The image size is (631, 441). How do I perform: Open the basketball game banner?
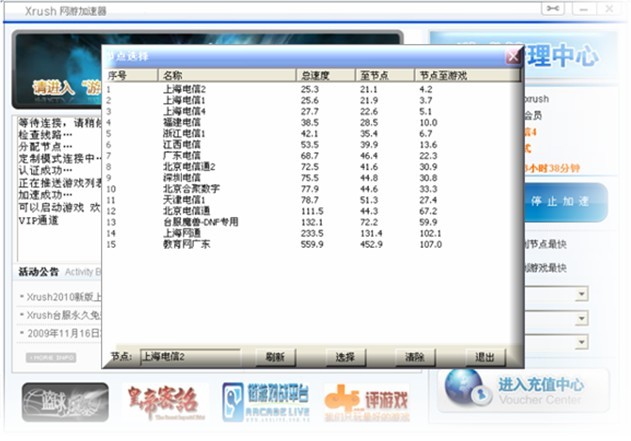click(x=65, y=402)
